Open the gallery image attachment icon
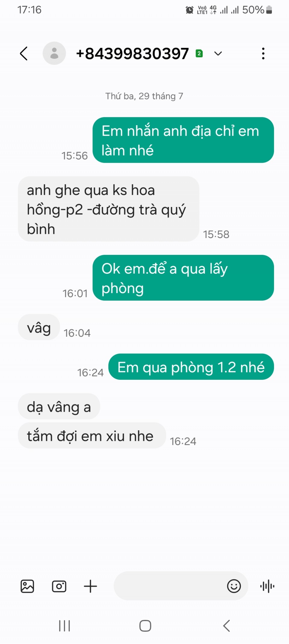 (x=27, y=586)
